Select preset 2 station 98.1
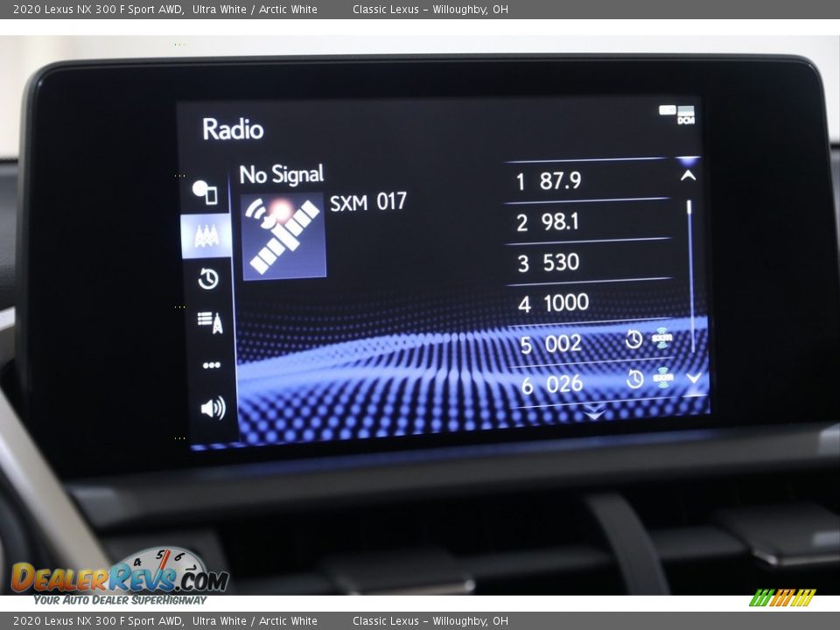 [560, 220]
